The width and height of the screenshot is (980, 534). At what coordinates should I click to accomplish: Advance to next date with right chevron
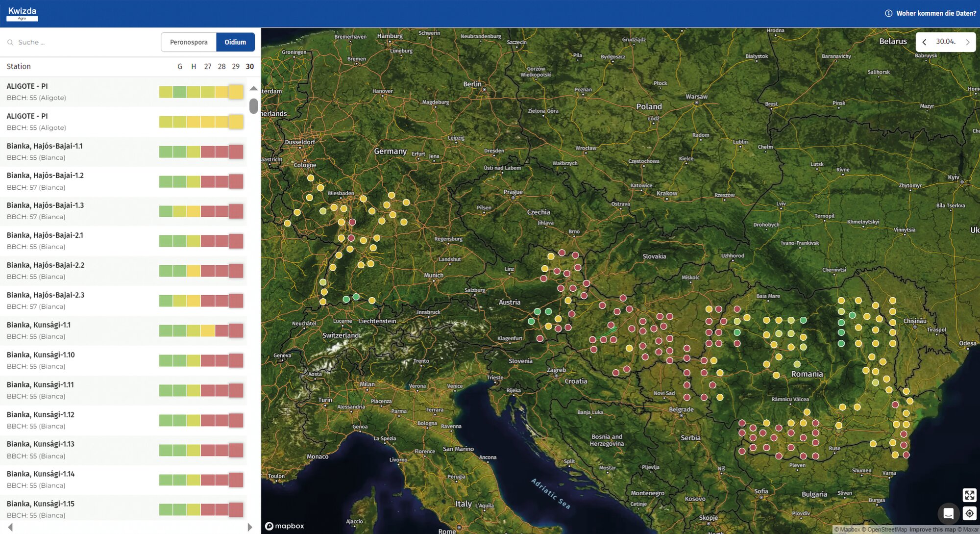(968, 42)
